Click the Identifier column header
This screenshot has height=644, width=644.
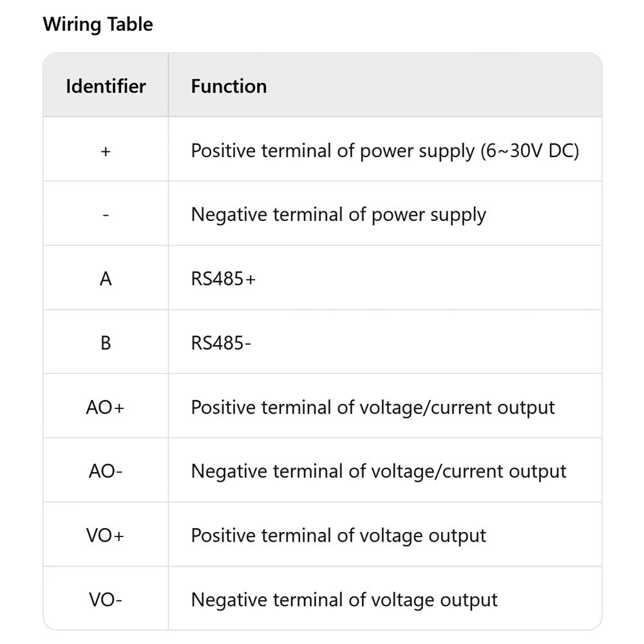click(106, 86)
